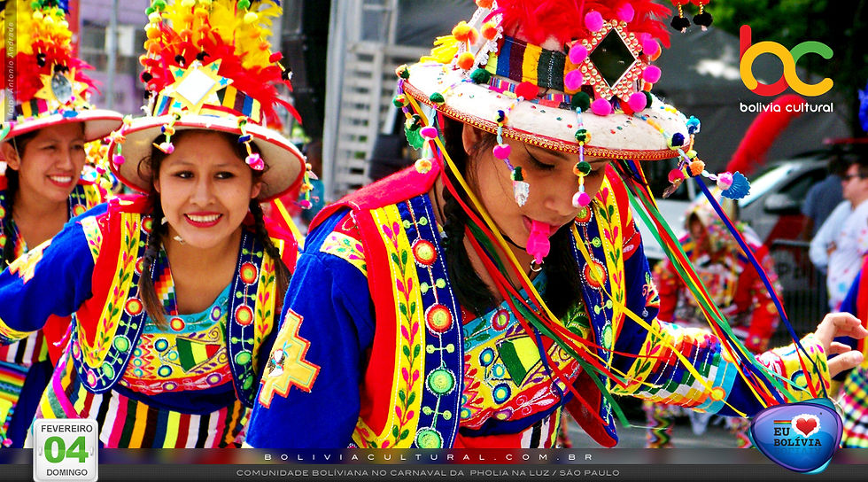The width and height of the screenshot is (868, 482).
Task: Click the 'bolivia cultural' wordmark under logo
Action: pos(787,107)
